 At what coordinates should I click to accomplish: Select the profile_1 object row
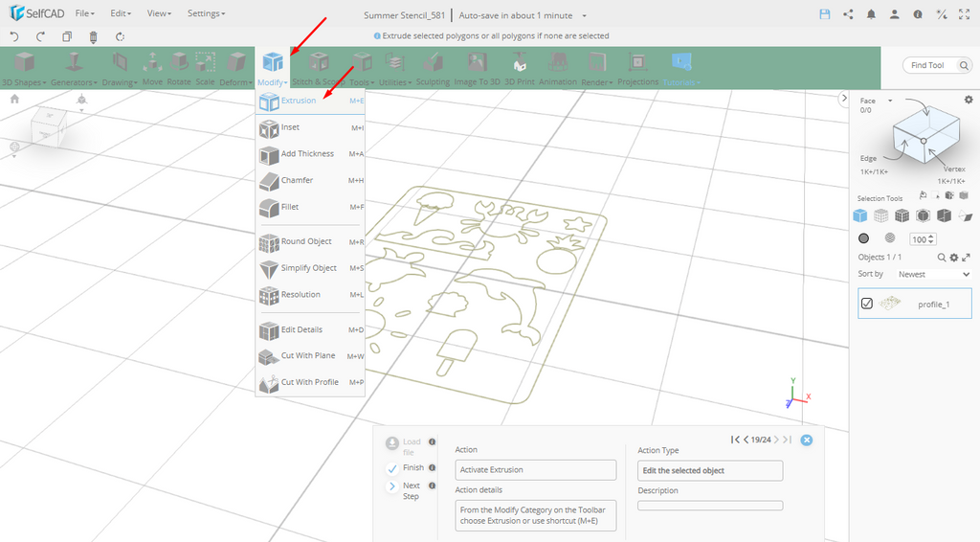pos(915,304)
